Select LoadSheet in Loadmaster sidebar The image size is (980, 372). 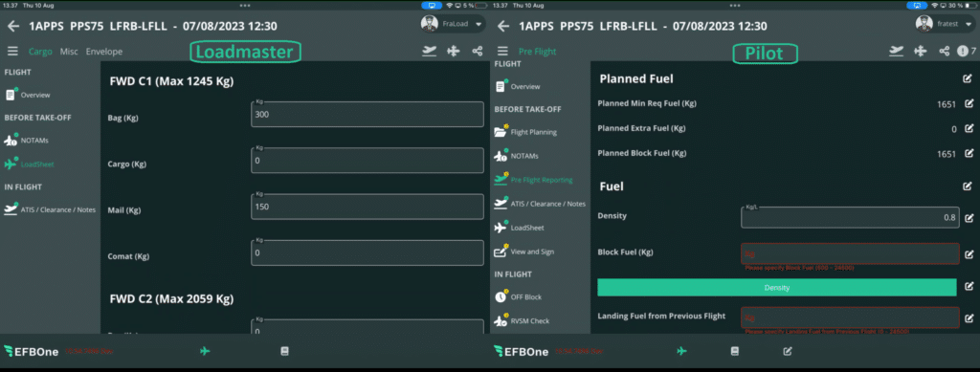(29, 164)
